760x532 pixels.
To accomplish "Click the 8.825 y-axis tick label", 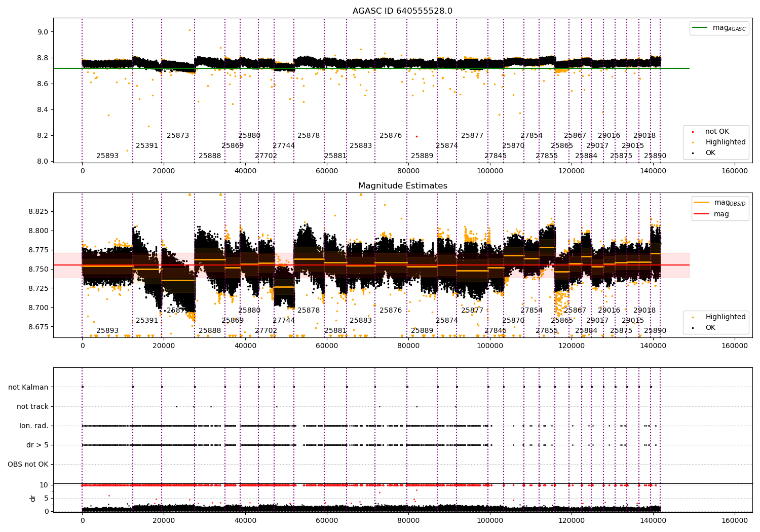I will [x=39, y=211].
